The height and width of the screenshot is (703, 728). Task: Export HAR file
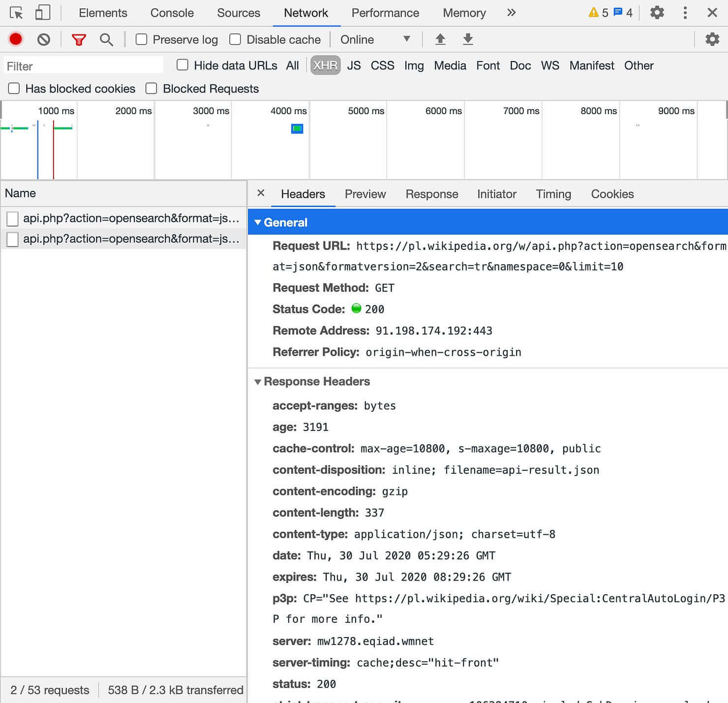[x=467, y=39]
